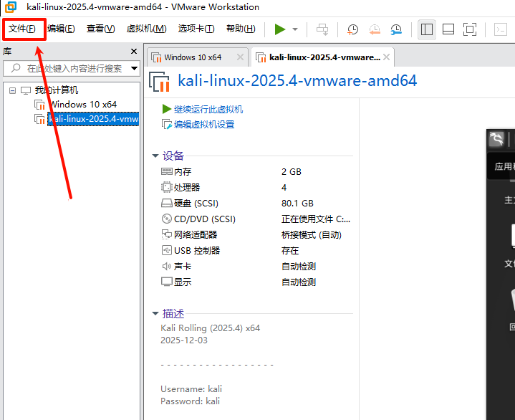This screenshot has height=420, width=515.
Task: Open the 编辑(E) menu
Action: tap(61, 29)
